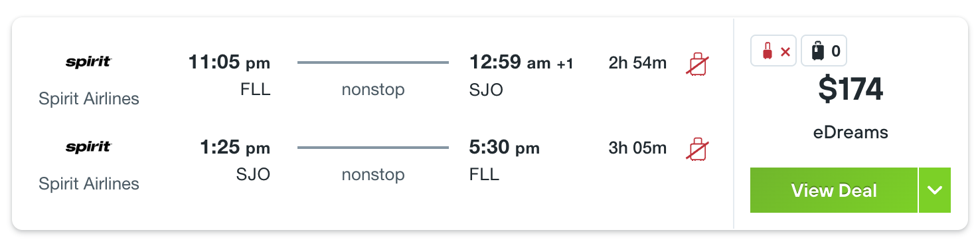
Task: Select the 12:59 am +1 arrival time
Action: click(521, 63)
